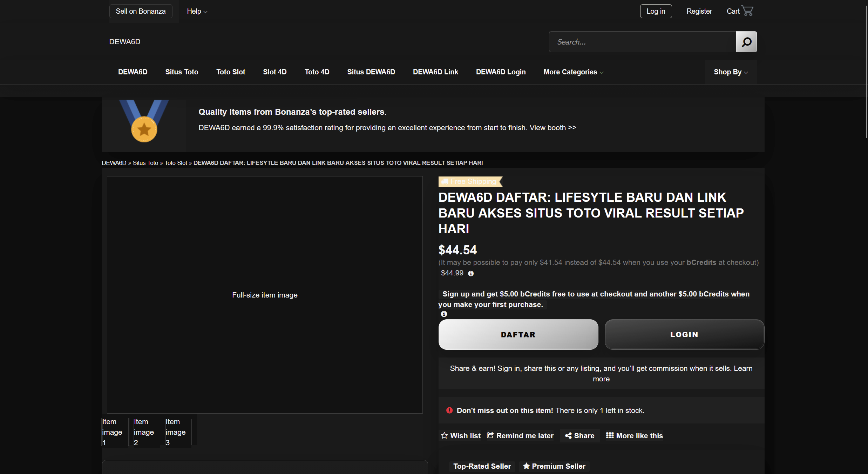The height and width of the screenshot is (474, 868).
Task: Expand the More Categories dropdown
Action: tap(574, 72)
